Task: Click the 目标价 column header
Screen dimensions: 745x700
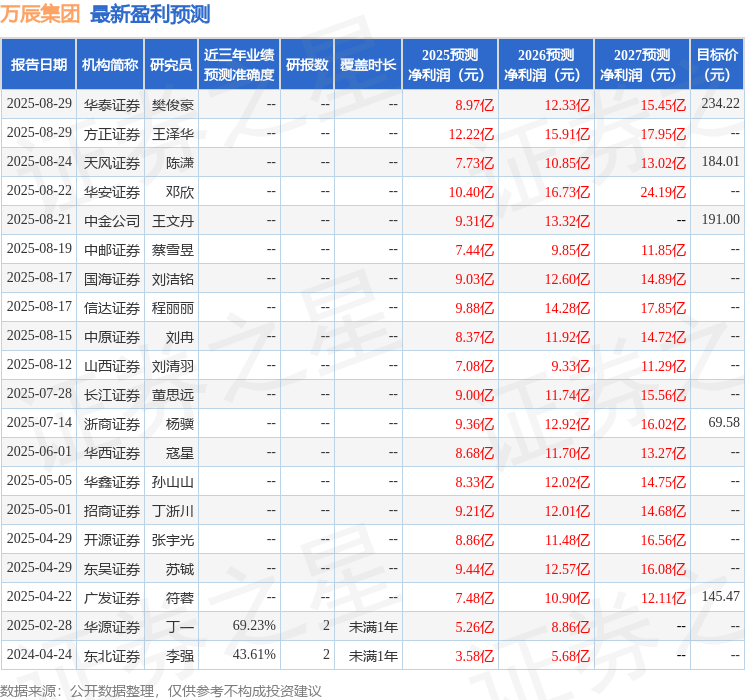Action: pyautogui.click(x=717, y=65)
